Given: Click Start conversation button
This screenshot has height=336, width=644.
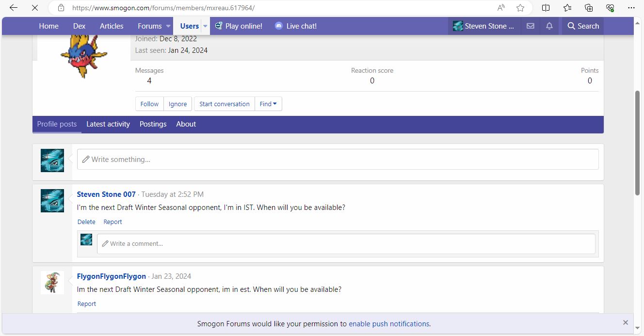Looking at the screenshot, I should [x=224, y=104].
